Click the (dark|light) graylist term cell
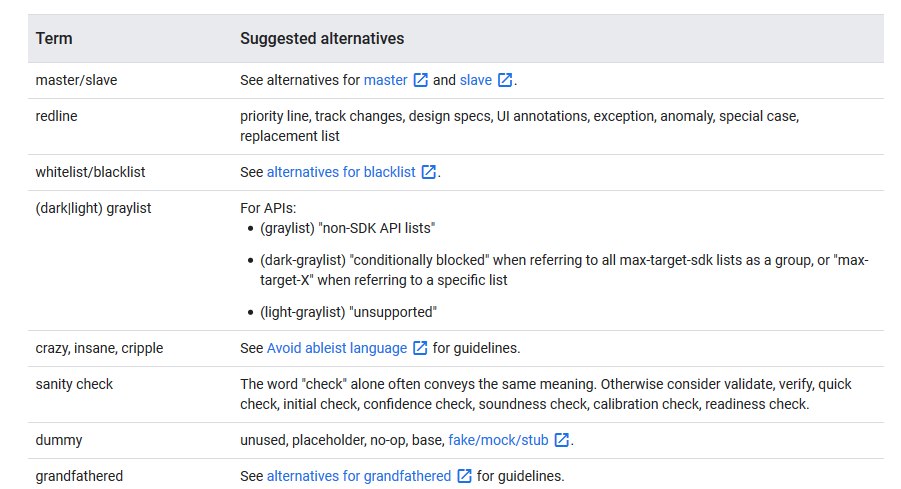 pyautogui.click(x=93, y=208)
